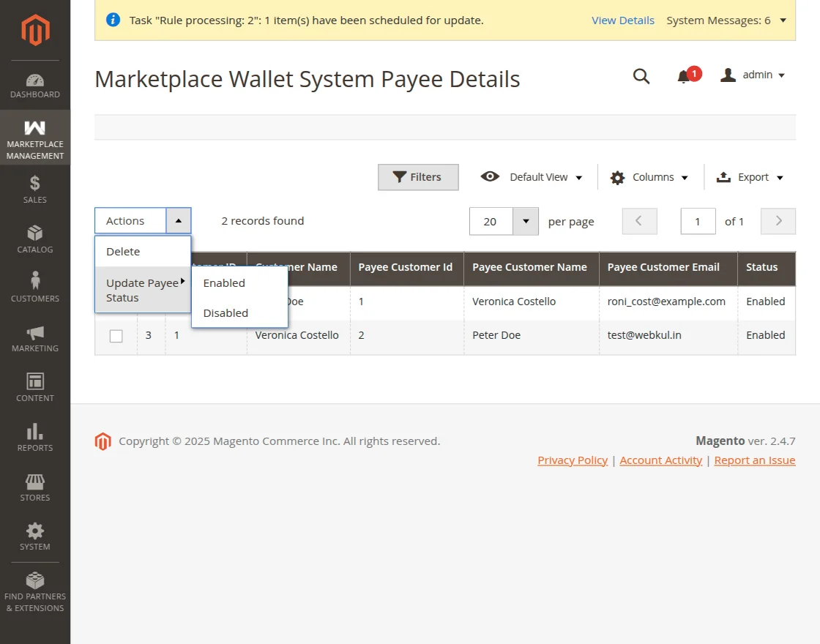Open the Columns dropdown

click(x=649, y=176)
